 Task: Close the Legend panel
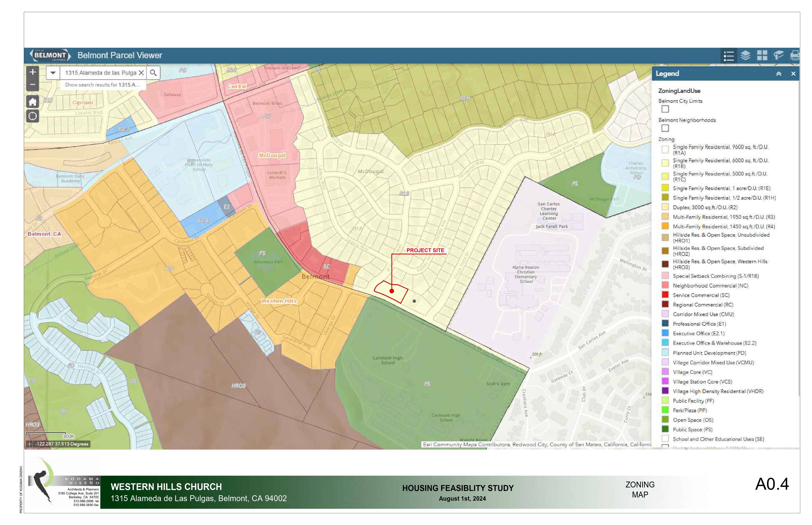click(793, 74)
